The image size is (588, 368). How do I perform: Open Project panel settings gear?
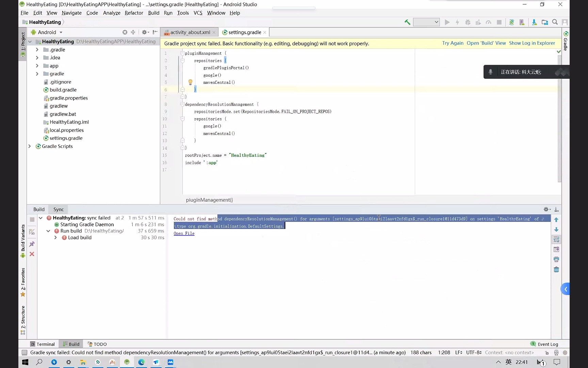tap(145, 32)
